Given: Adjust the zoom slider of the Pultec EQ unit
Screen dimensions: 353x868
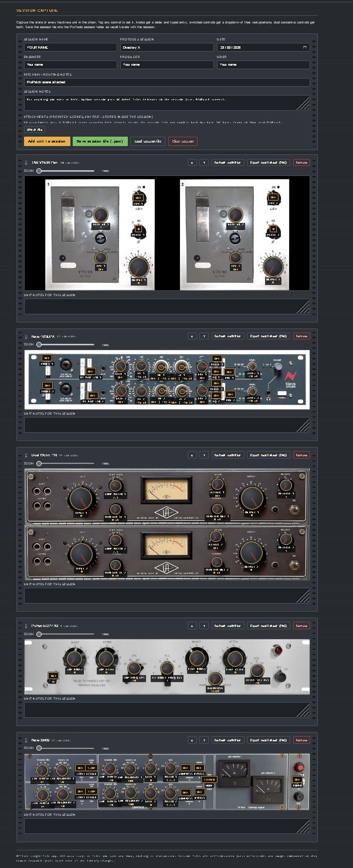Looking at the screenshot, I should point(65,634).
